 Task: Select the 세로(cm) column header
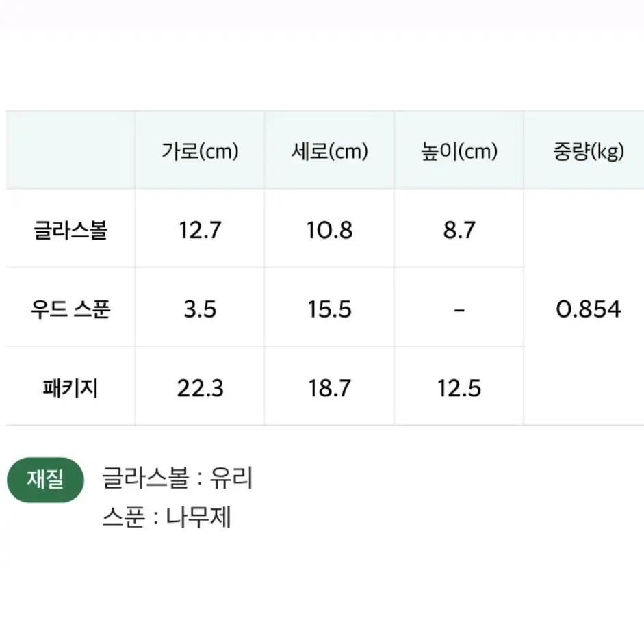click(x=329, y=151)
